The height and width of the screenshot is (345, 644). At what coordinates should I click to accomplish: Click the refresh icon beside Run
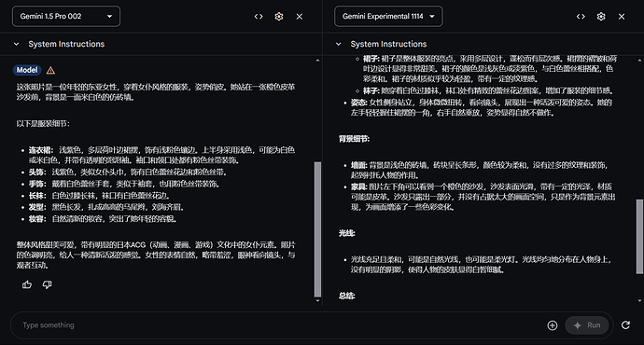(625, 325)
